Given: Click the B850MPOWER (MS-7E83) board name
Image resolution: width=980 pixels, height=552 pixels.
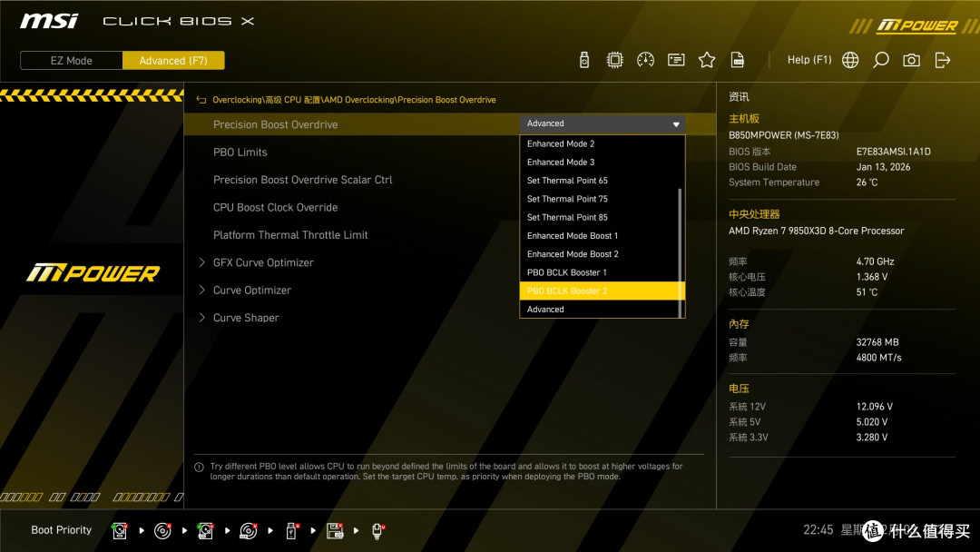Looking at the screenshot, I should click(x=784, y=135).
